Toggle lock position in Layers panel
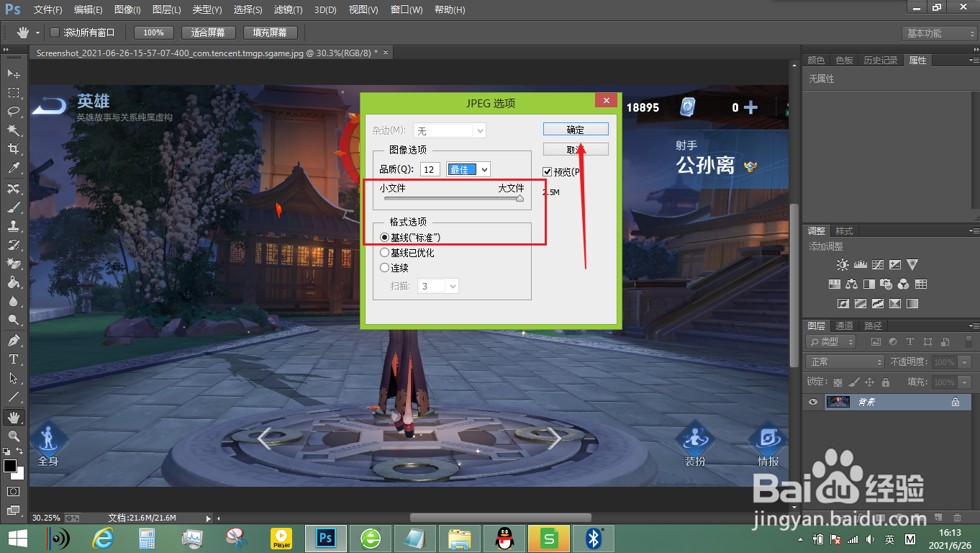This screenshot has height=553, width=980. point(869,382)
